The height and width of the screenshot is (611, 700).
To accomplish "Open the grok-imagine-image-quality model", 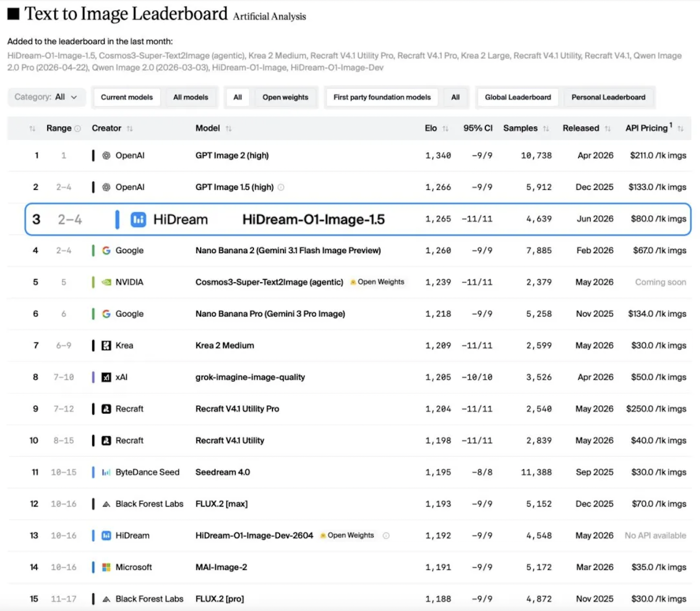I will coord(250,377).
